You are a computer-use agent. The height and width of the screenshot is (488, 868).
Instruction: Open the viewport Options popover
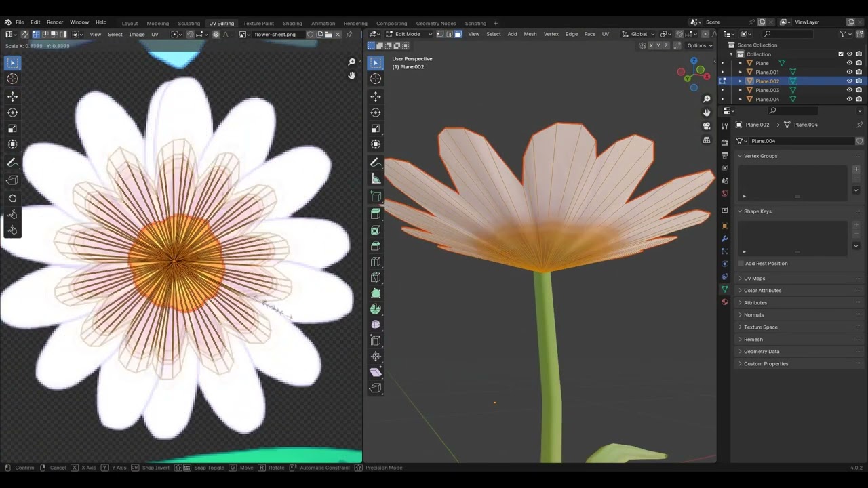coord(699,45)
